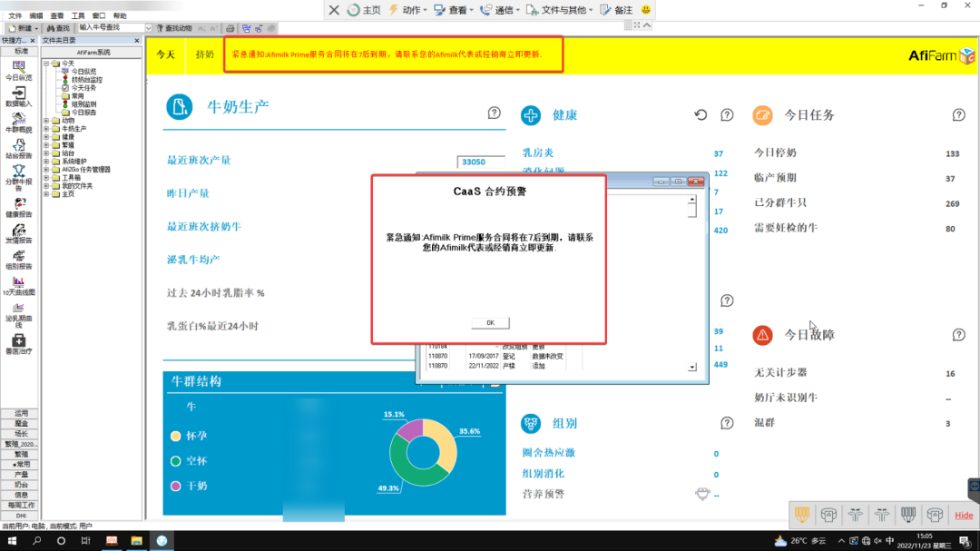Collapse the 今天 tree folder

coord(46,64)
